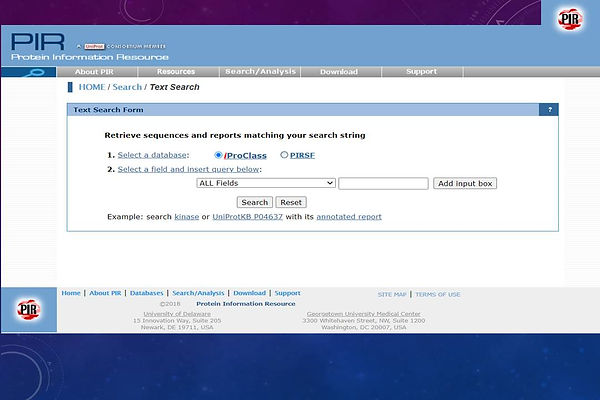
Task: Click the round PIR logo in top-right corner
Action: tap(570, 20)
